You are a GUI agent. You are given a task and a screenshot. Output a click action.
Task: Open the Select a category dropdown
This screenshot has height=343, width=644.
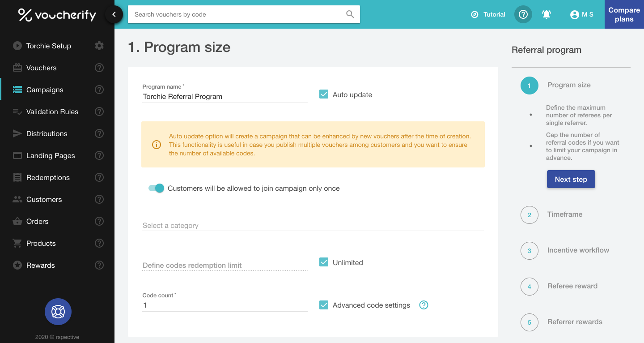point(313,226)
